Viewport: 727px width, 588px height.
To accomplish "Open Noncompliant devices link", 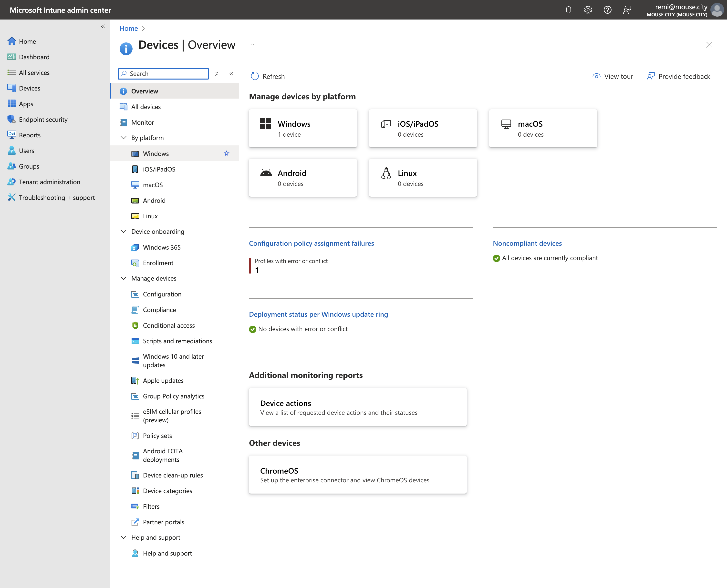I will (x=527, y=243).
